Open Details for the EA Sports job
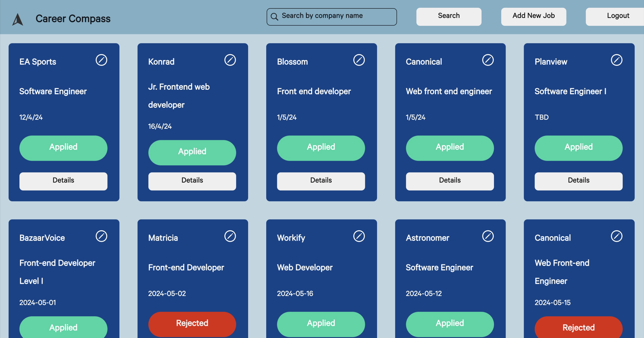The image size is (644, 338). point(63,181)
